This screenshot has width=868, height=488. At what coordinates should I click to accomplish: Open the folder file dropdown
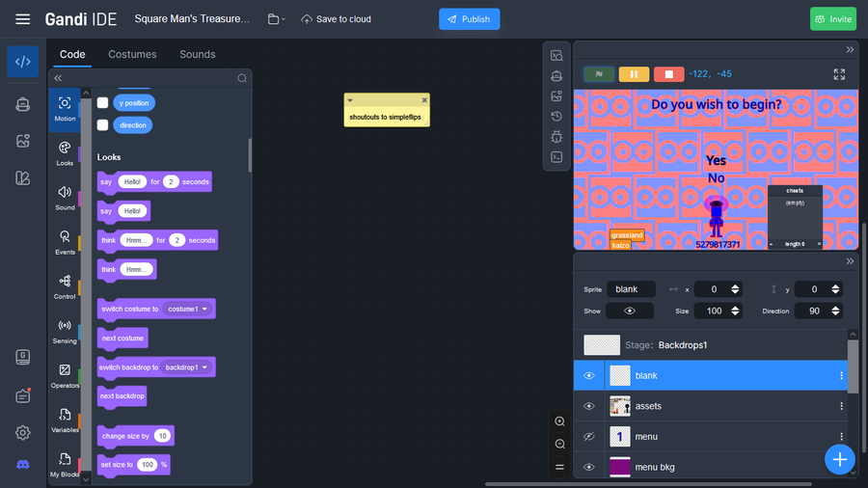(x=276, y=19)
